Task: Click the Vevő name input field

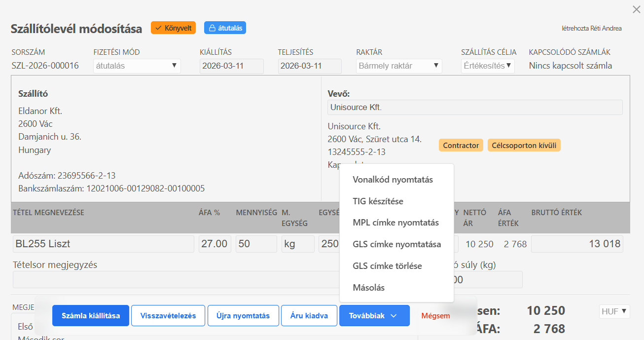Action: [474, 108]
